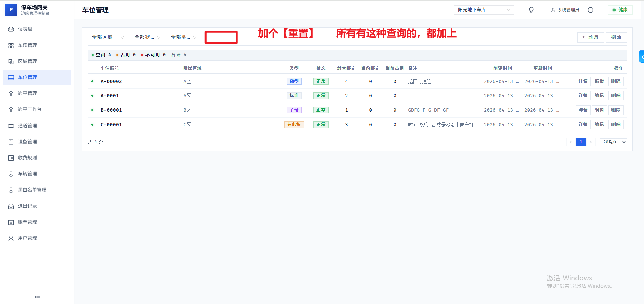Click the 用户管理 person icon
644x304 pixels.
[11, 238]
